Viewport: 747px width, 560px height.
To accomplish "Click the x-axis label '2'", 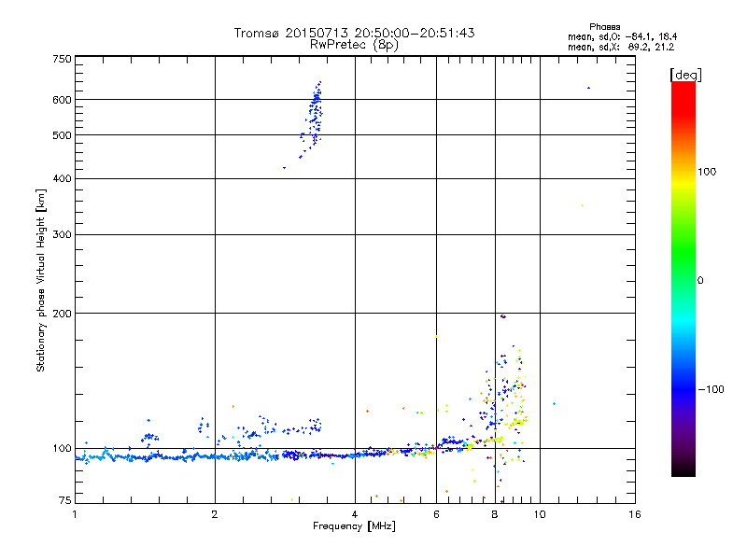I will pos(215,514).
